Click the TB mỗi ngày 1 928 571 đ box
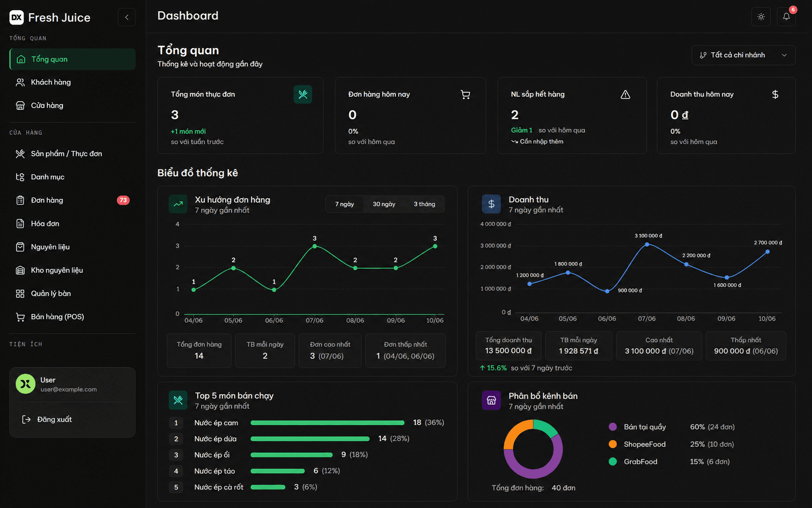 [579, 346]
